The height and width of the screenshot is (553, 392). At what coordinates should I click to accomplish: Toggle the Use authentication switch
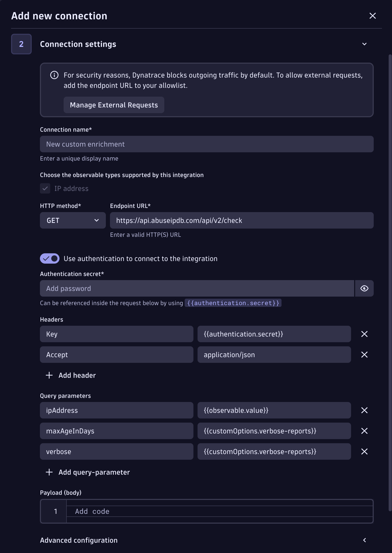50,258
